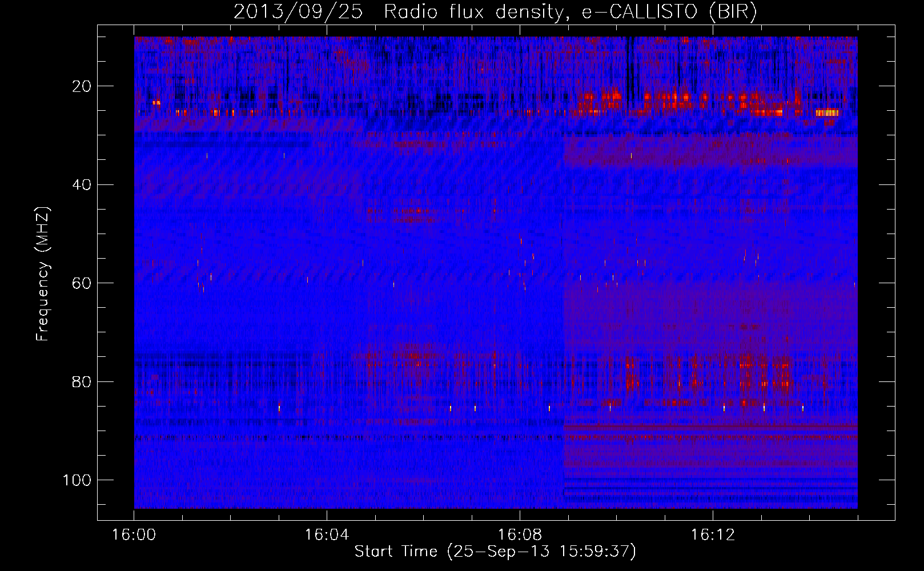The height and width of the screenshot is (571, 924).
Task: Click the 16:12 time axis label
Action: click(x=713, y=535)
